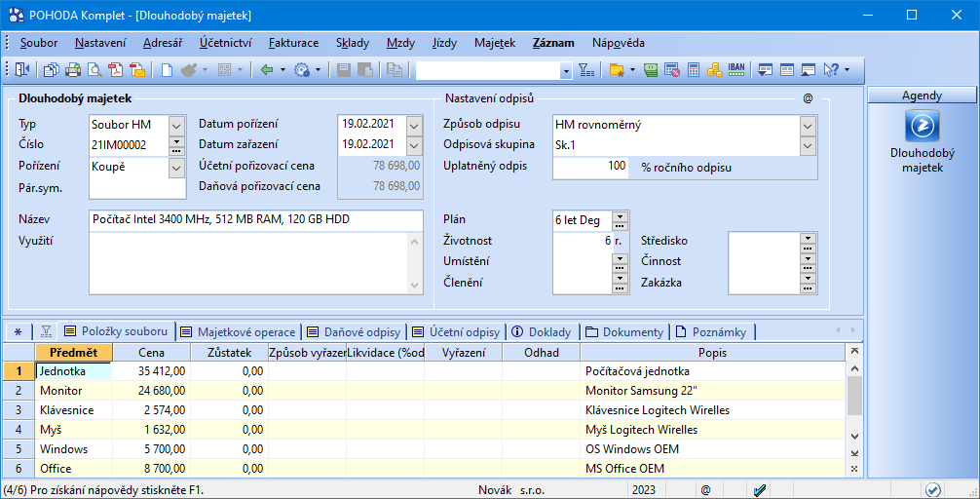Switch to Poznámky tab

click(x=712, y=332)
